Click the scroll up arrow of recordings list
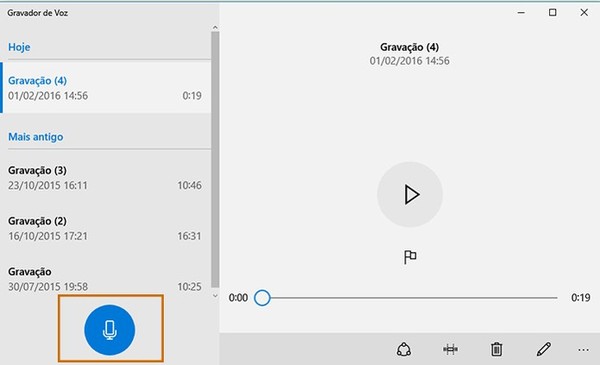600x365 pixels. pos(215,27)
